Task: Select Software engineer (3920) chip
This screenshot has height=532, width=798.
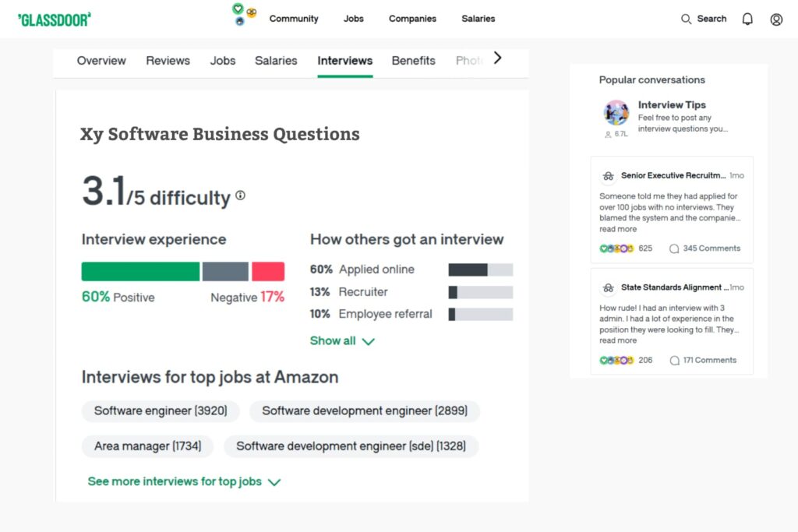Action: click(161, 410)
